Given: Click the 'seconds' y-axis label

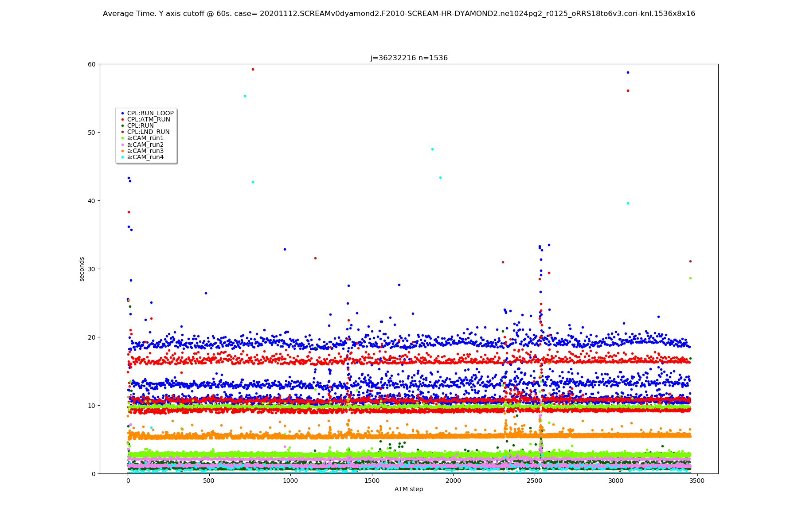Looking at the screenshot, I should [82, 269].
